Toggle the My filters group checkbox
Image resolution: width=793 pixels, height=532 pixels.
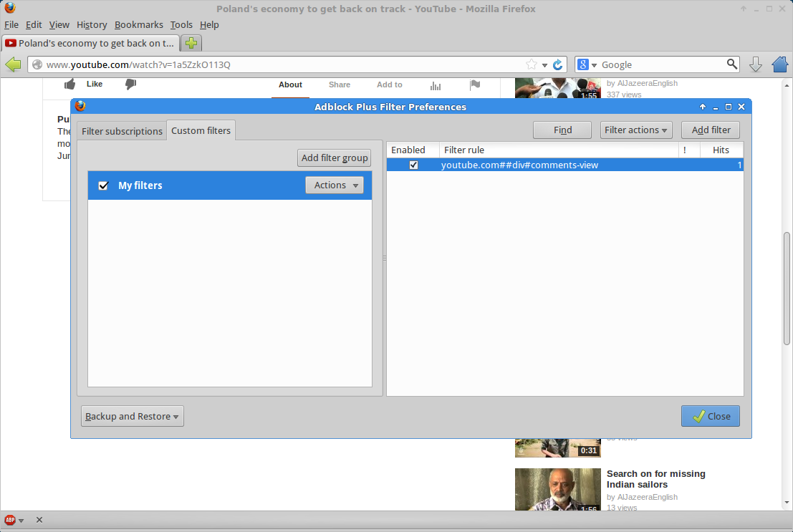(104, 185)
